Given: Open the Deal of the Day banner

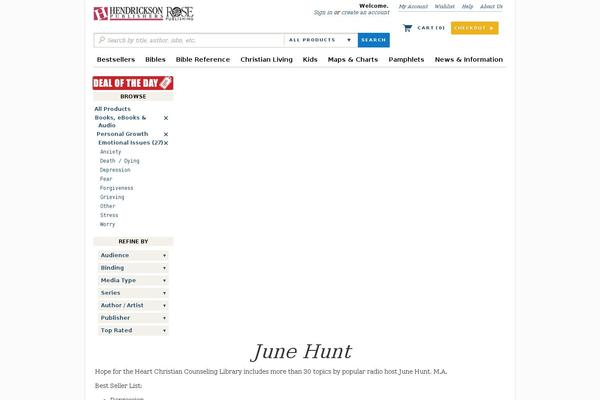Looking at the screenshot, I should [x=133, y=83].
